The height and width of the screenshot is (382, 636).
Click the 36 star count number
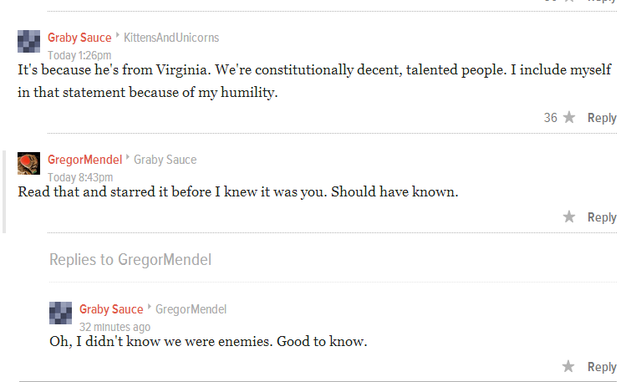point(550,118)
